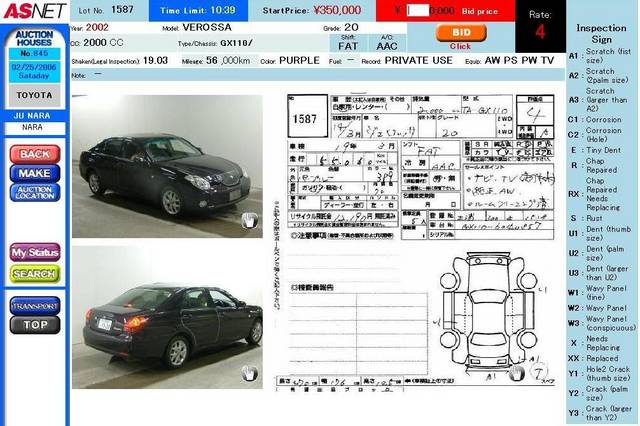Click the red BACK button
Screen dimensions: 640x426
35,154
